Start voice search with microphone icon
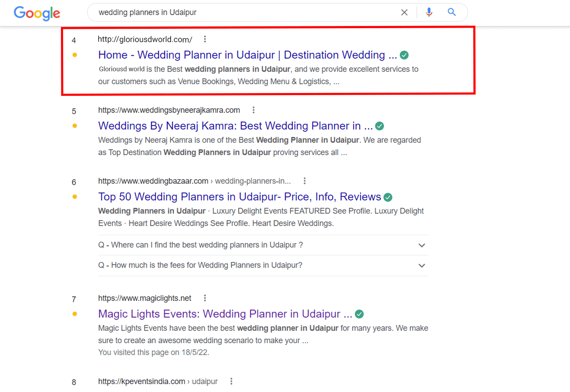The image size is (570, 392). pyautogui.click(x=429, y=12)
